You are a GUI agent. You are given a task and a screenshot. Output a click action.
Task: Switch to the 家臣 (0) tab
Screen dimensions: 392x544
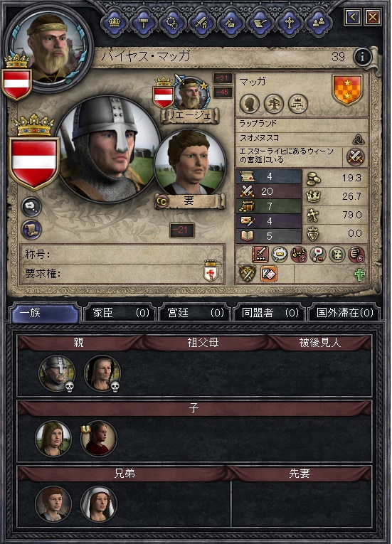pos(120,313)
